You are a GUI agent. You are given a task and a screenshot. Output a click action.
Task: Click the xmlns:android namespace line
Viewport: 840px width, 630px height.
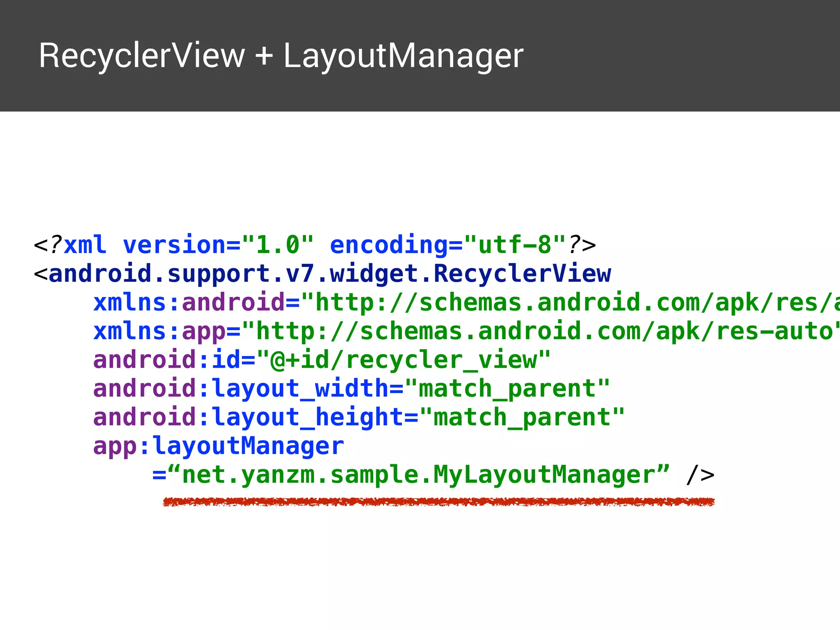[x=466, y=303]
